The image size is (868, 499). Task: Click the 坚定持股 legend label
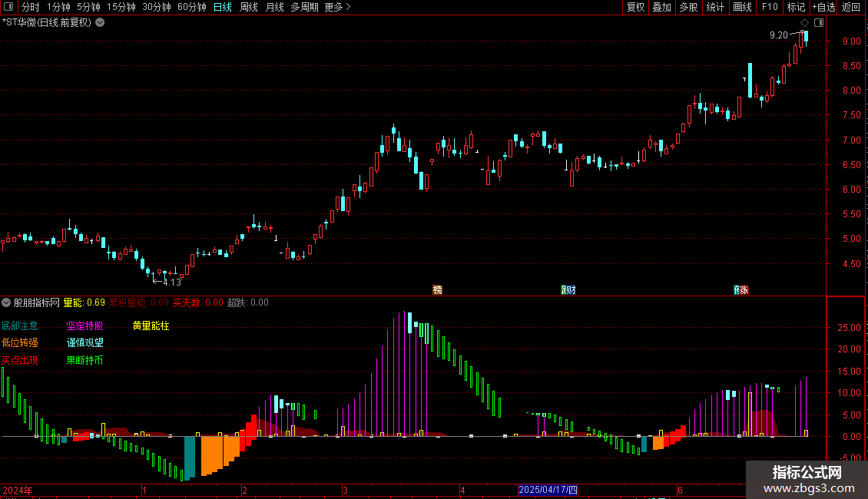[84, 326]
